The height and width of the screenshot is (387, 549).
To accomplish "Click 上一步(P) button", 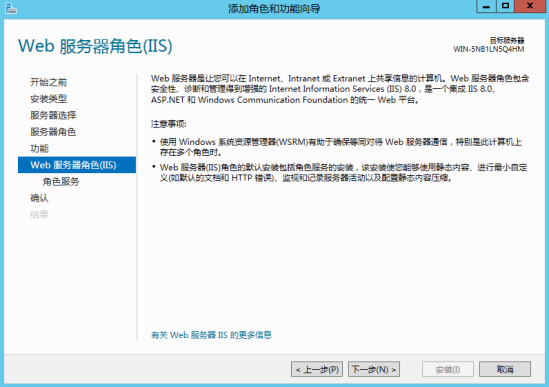I will click(317, 369).
